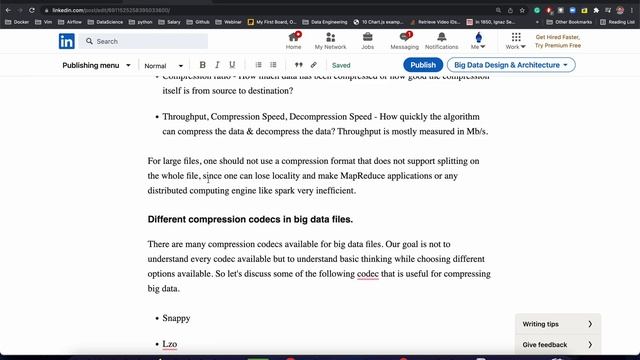Go back with browser back arrow
Screen dimensions: 640x360
point(8,10)
